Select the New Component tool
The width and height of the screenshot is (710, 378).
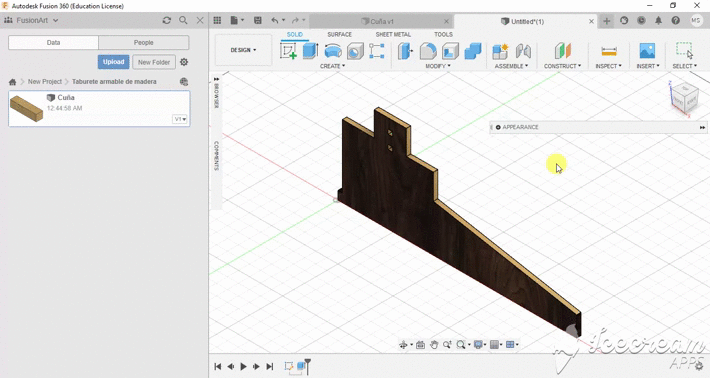(x=500, y=51)
